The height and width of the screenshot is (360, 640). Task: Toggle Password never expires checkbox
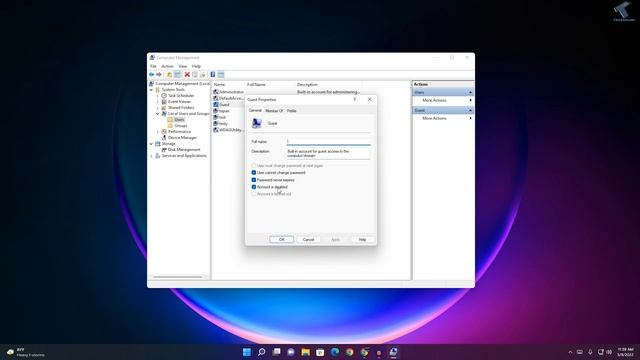pos(254,180)
